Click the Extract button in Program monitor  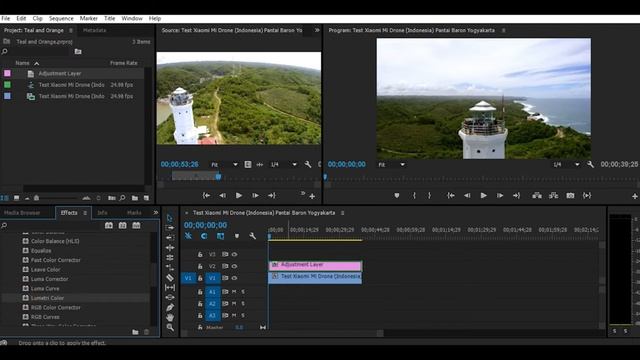[x=553, y=196]
